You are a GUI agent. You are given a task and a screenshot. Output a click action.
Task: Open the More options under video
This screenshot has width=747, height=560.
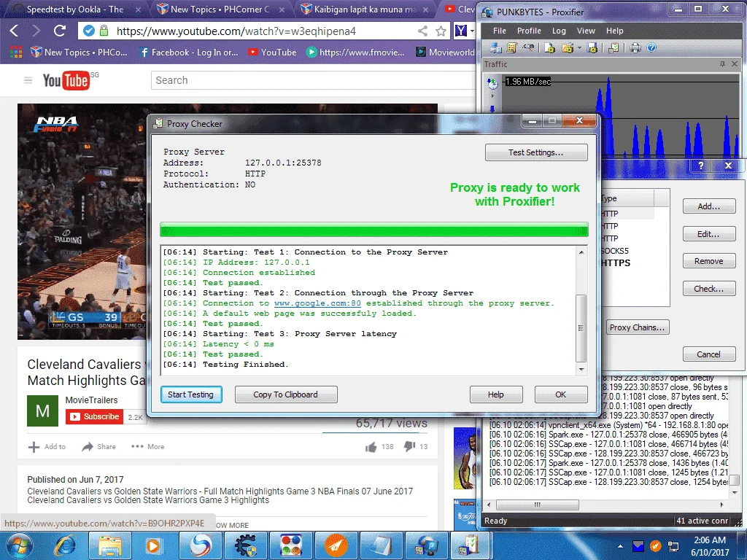pos(147,447)
